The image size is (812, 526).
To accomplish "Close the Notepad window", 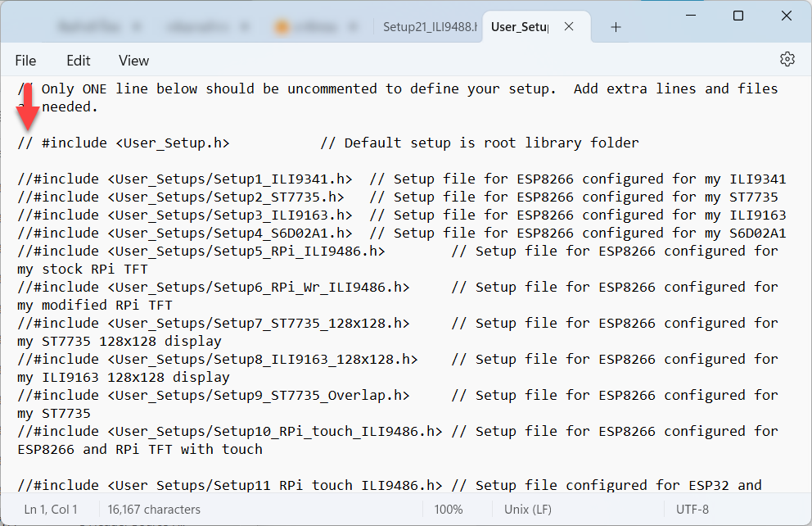I will coord(786,16).
